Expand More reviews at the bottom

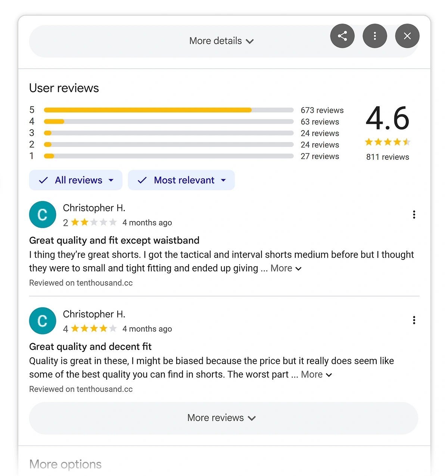pos(221,418)
